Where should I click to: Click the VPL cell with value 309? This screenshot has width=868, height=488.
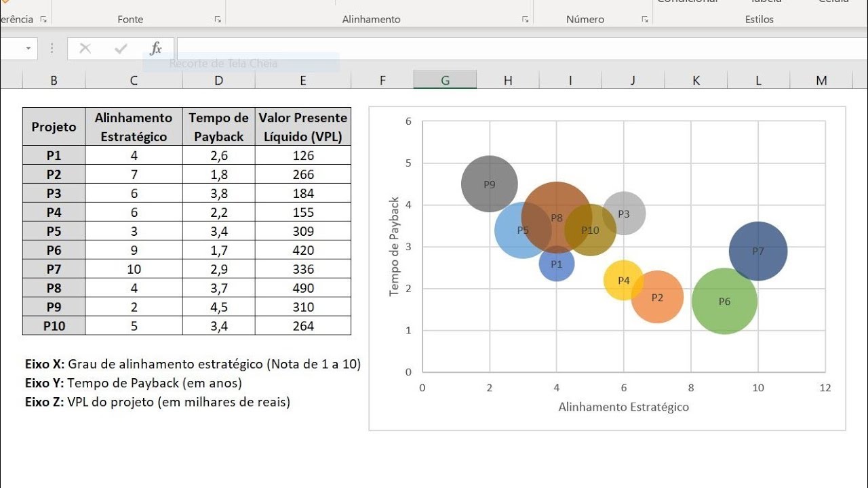pyautogui.click(x=302, y=231)
